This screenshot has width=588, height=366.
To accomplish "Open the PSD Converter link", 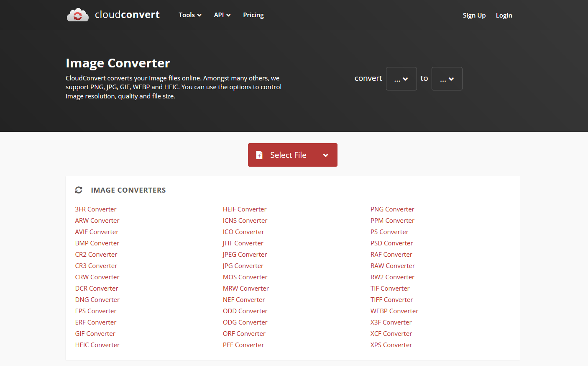I will pyautogui.click(x=391, y=243).
